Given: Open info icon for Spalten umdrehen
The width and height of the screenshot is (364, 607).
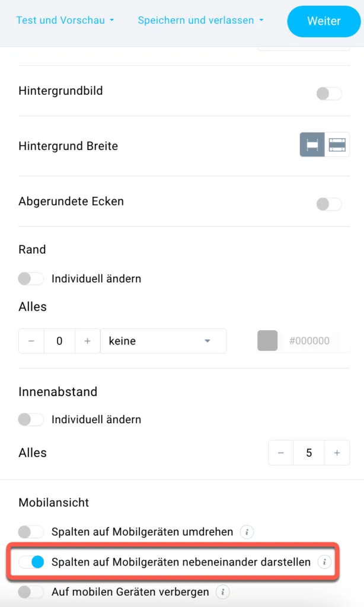Looking at the screenshot, I should point(247,532).
